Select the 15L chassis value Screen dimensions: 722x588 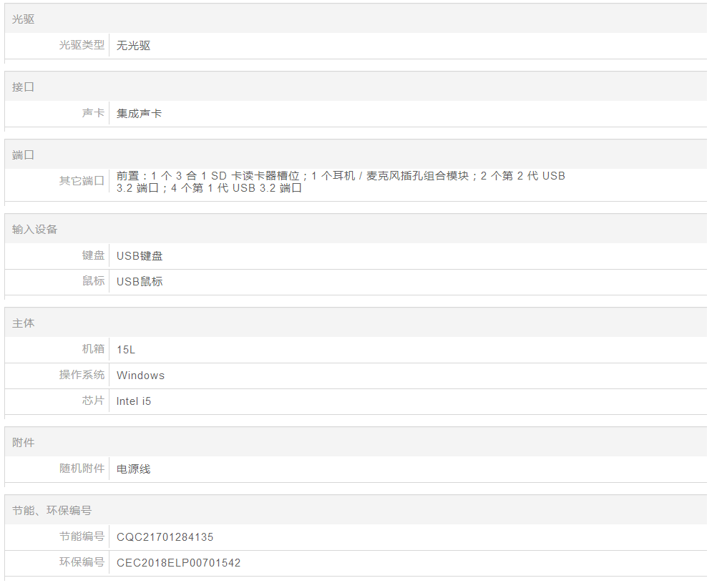coord(126,350)
